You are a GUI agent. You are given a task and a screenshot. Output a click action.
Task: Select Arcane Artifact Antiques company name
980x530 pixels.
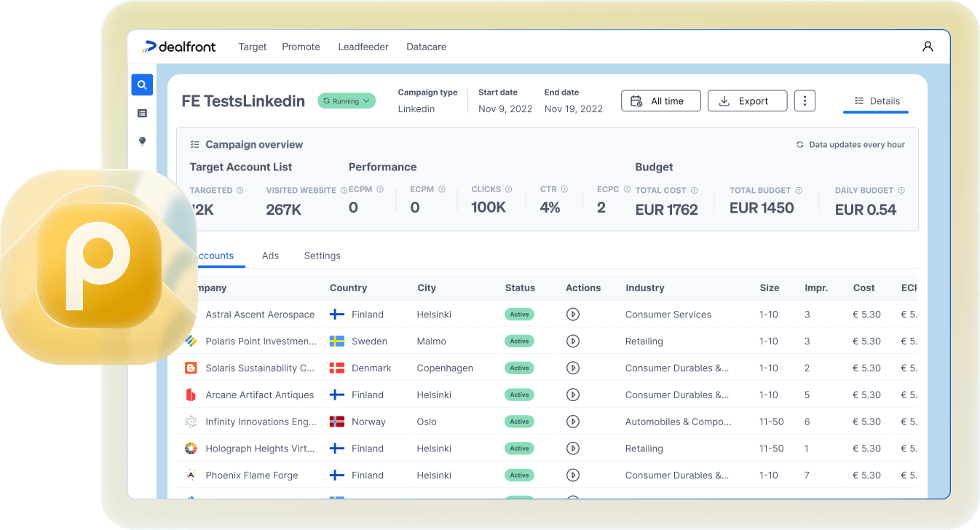pos(260,395)
